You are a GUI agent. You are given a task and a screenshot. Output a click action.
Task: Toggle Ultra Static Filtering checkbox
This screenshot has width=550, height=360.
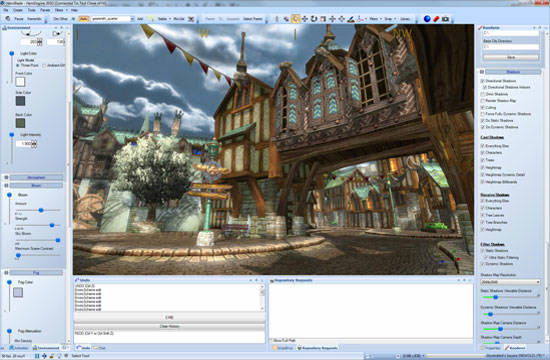(485, 258)
